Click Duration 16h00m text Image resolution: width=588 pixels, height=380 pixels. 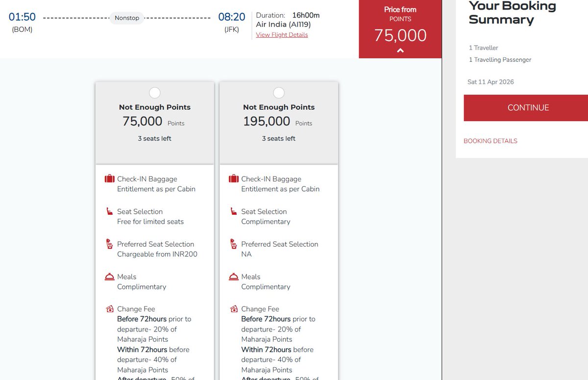point(288,15)
